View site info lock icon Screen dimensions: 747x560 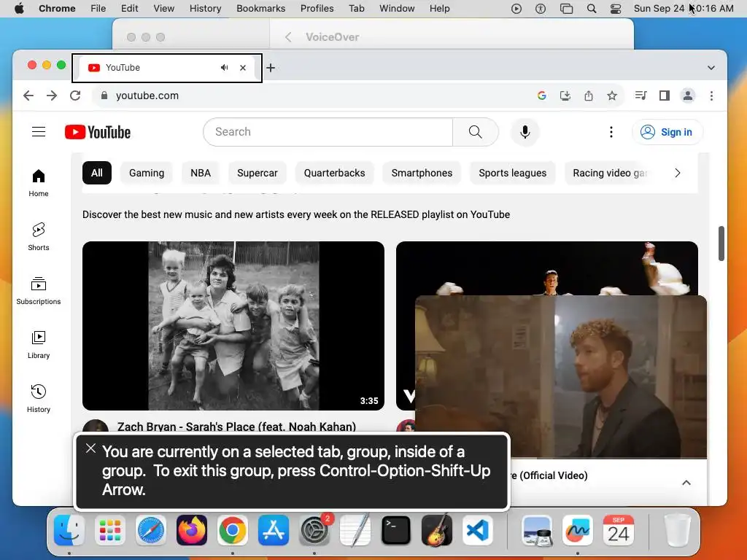pos(104,96)
